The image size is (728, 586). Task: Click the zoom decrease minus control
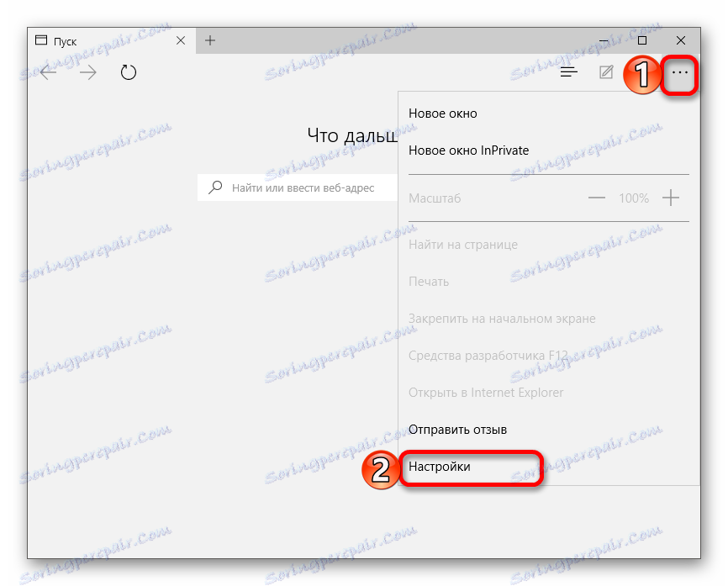tap(596, 198)
